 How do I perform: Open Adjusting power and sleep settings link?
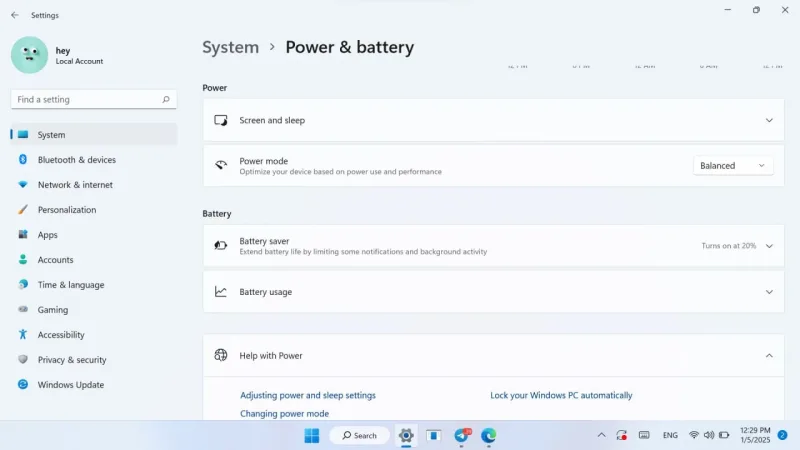click(308, 395)
